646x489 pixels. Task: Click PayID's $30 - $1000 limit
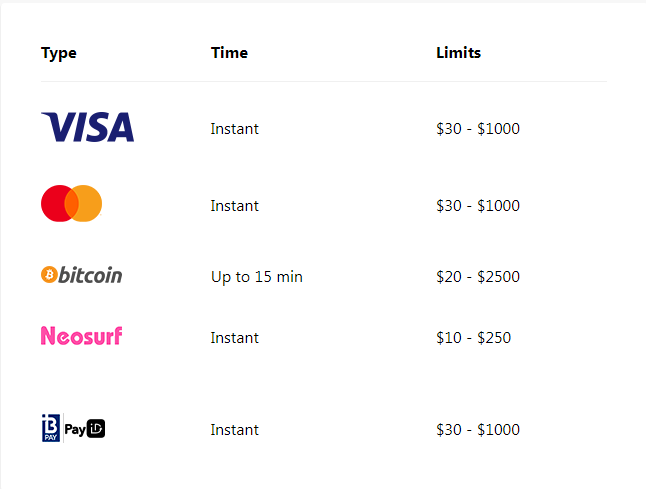[478, 430]
